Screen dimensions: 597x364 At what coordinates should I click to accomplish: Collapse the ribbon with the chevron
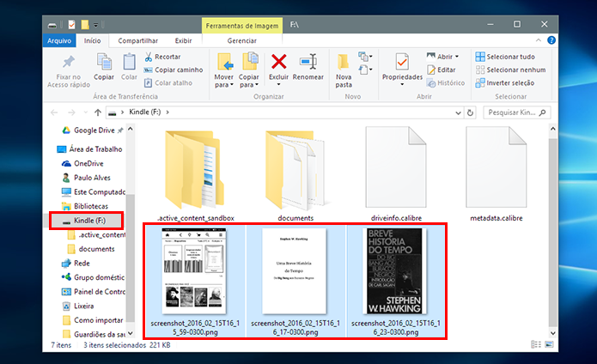click(x=539, y=40)
